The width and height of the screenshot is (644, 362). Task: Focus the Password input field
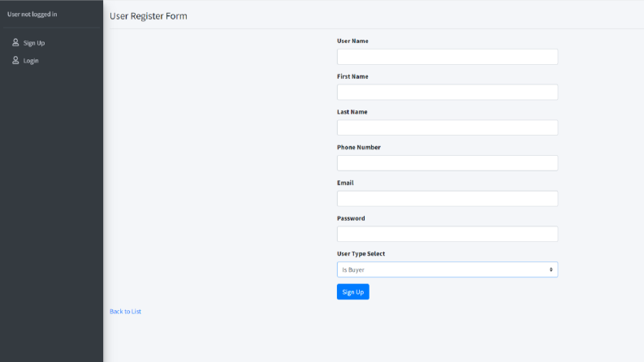(x=447, y=234)
